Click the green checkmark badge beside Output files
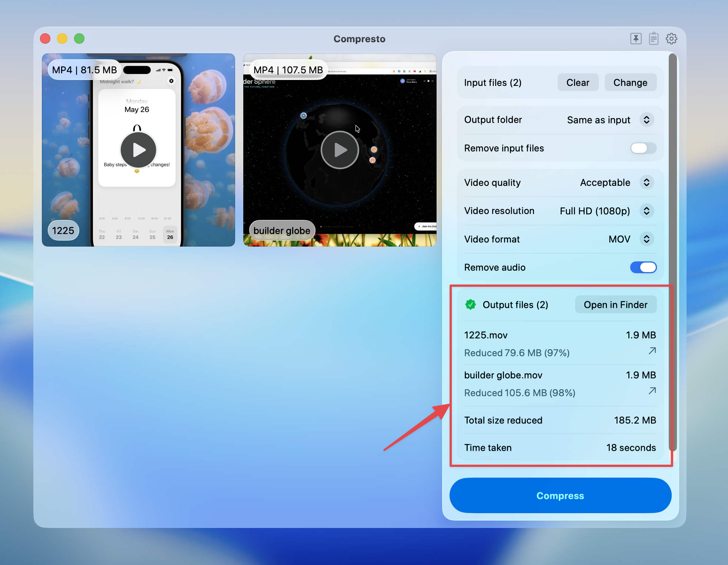Screen dimensions: 728x565 [x=470, y=305]
